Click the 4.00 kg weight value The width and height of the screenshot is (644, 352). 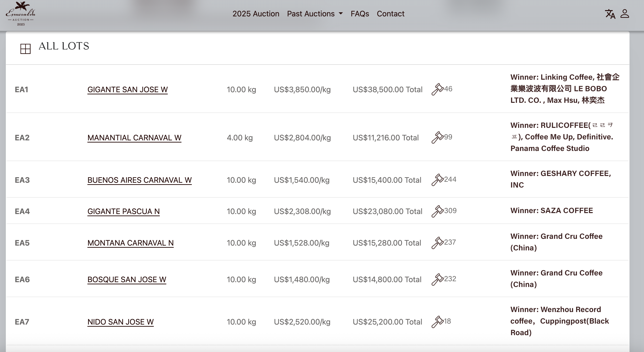[240, 137]
